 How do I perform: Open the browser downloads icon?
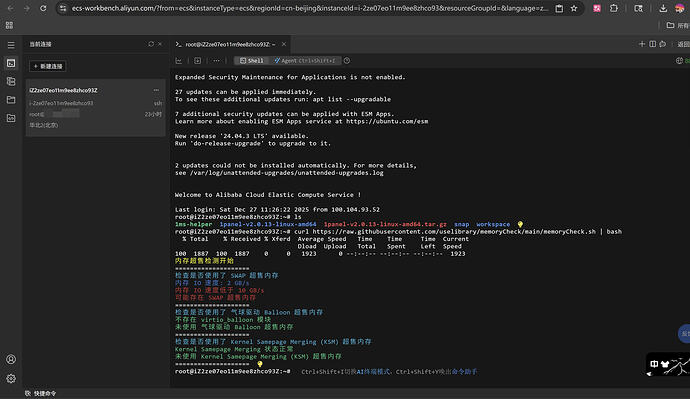(663, 8)
